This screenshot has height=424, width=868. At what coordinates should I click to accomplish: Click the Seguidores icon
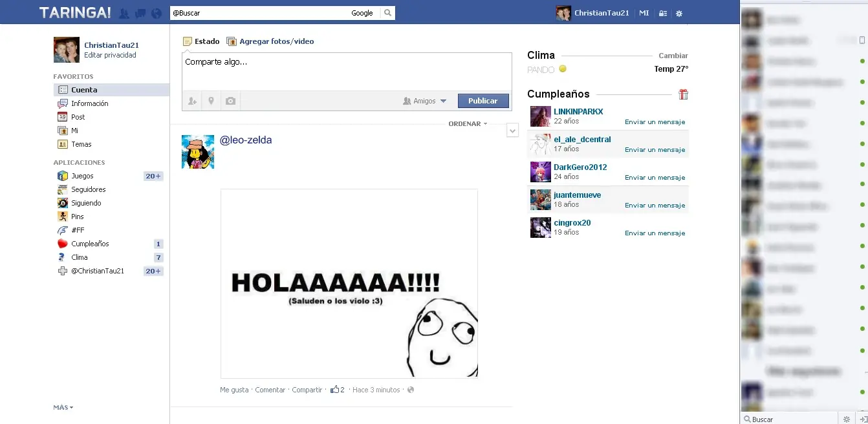point(63,189)
